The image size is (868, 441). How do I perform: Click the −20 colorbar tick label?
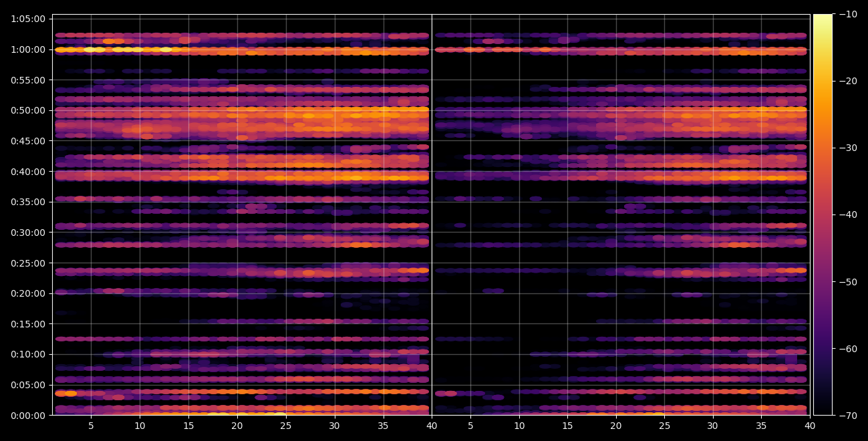tap(848, 81)
